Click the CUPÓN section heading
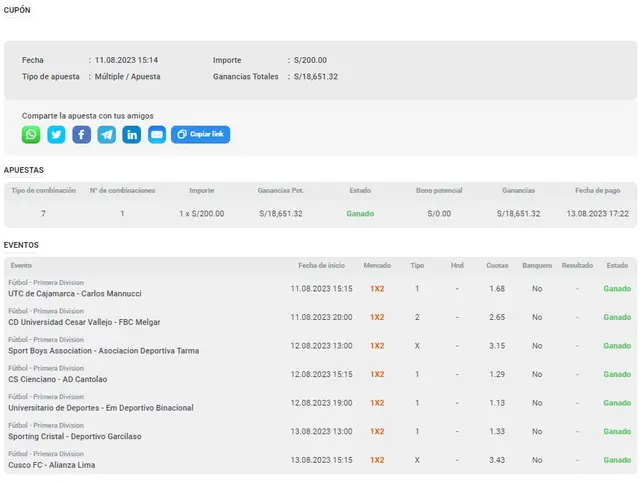This screenshot has width=640, height=482. point(17,10)
